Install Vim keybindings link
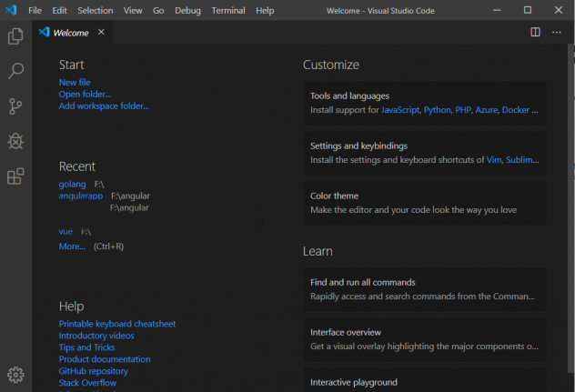 [494, 160]
